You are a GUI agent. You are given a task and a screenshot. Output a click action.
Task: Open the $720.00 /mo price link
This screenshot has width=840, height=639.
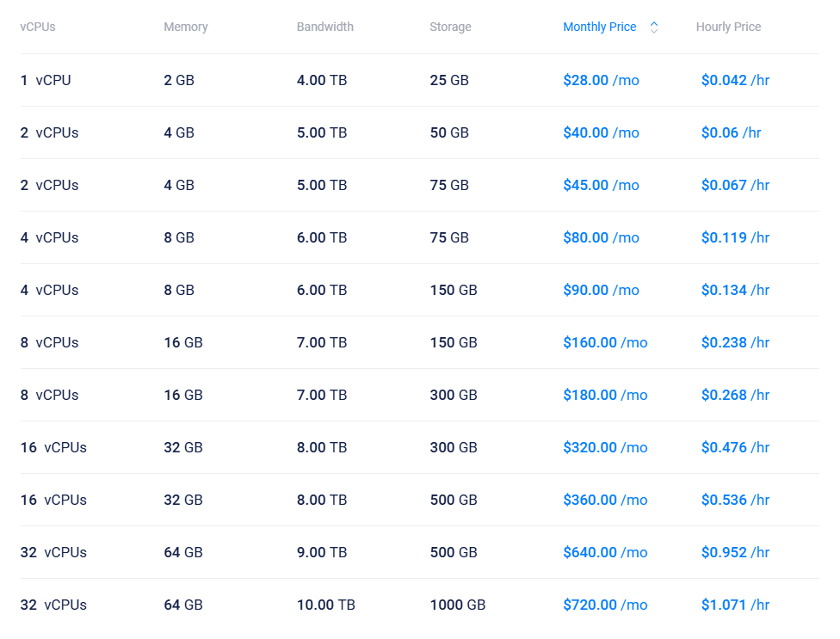(x=605, y=605)
